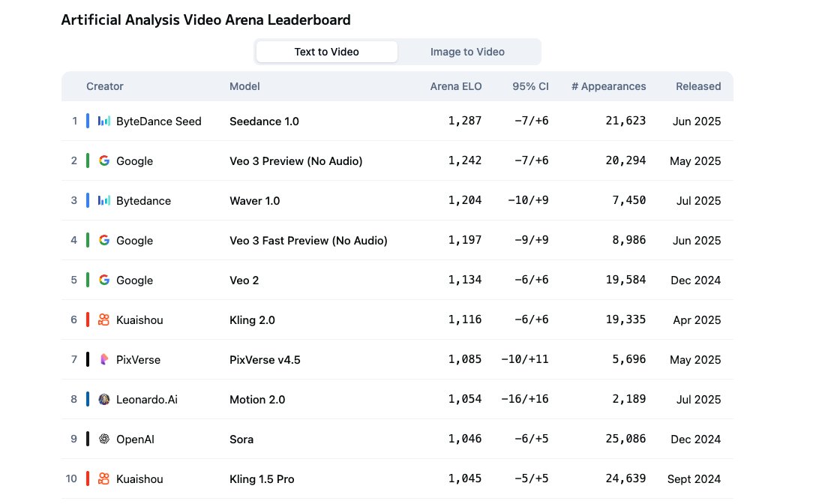Viewport: 813px width, 504px height.
Task: Click the Google logo in Veo 2 row
Action: [104, 280]
